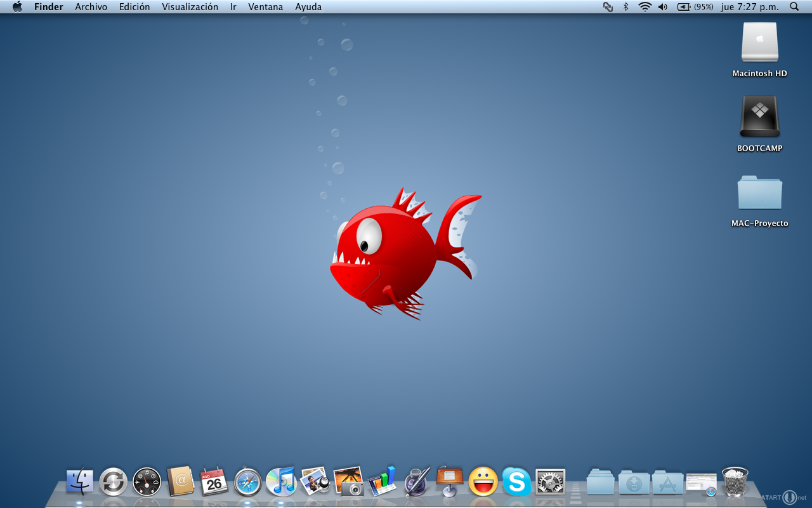Click the sync status menu bar icon
Image resolution: width=812 pixels, height=508 pixels.
(x=608, y=7)
